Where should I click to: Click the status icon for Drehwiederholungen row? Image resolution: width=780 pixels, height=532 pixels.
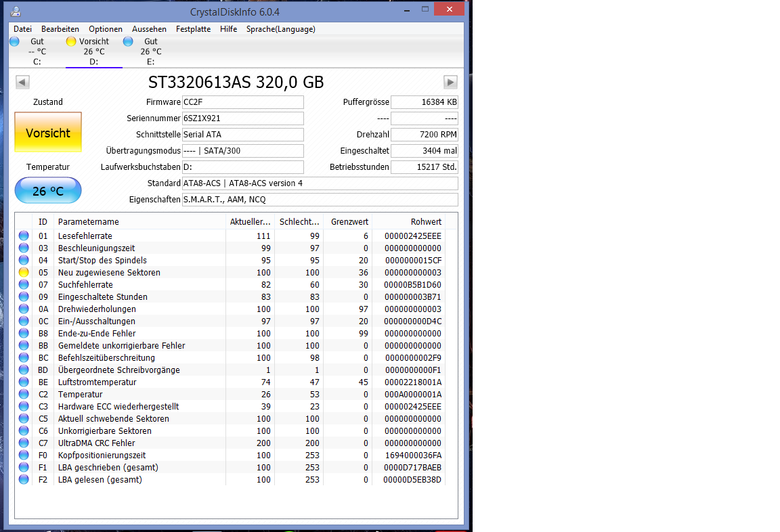click(x=24, y=309)
